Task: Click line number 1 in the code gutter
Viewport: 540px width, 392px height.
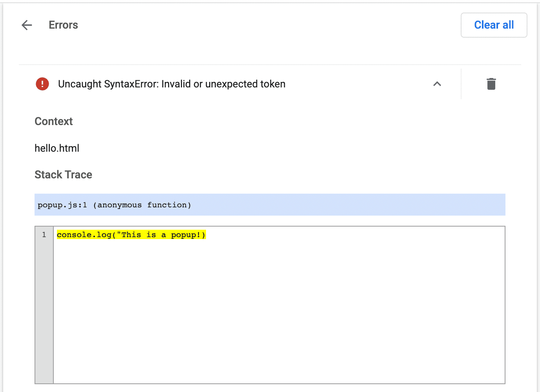Action: pyautogui.click(x=44, y=234)
